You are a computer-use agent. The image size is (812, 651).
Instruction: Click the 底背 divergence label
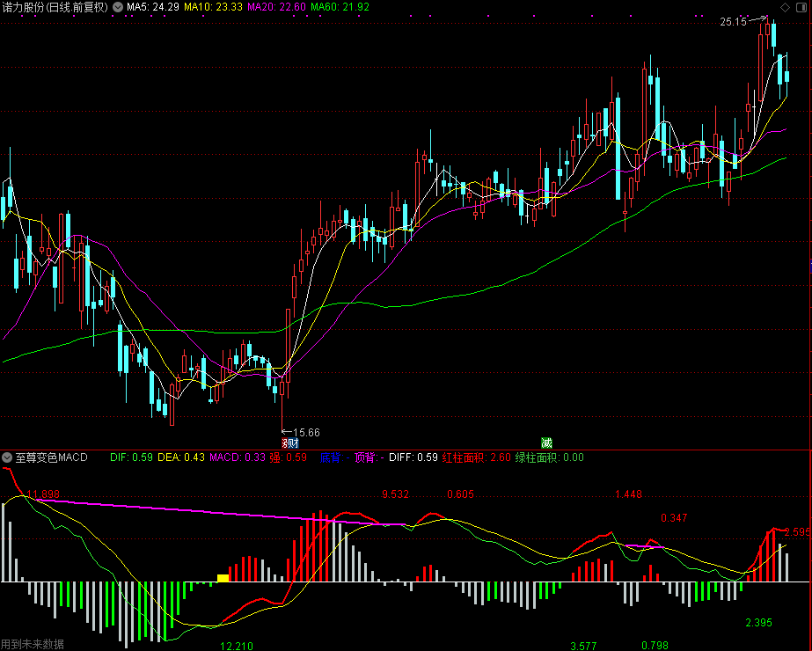[335, 457]
